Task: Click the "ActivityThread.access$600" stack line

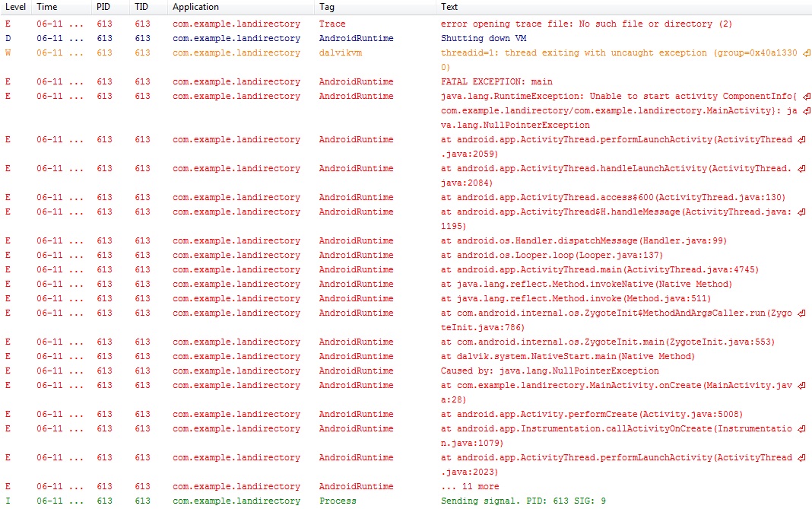Action: pos(613,198)
